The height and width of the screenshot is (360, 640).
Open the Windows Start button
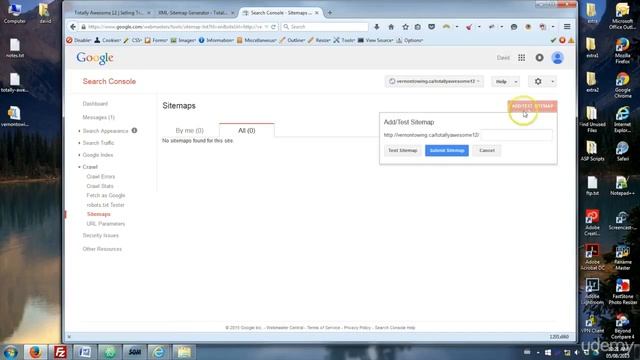pos(10,352)
